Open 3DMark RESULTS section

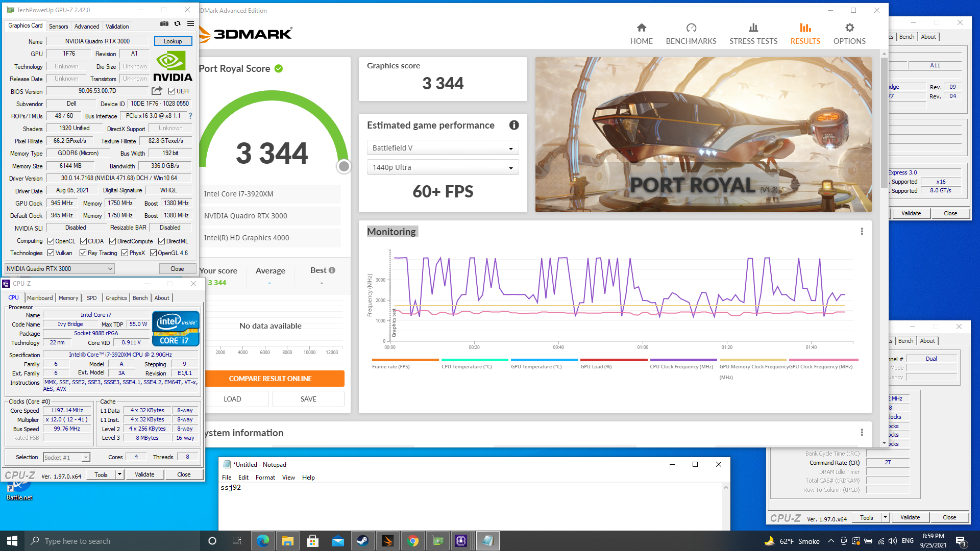point(805,34)
